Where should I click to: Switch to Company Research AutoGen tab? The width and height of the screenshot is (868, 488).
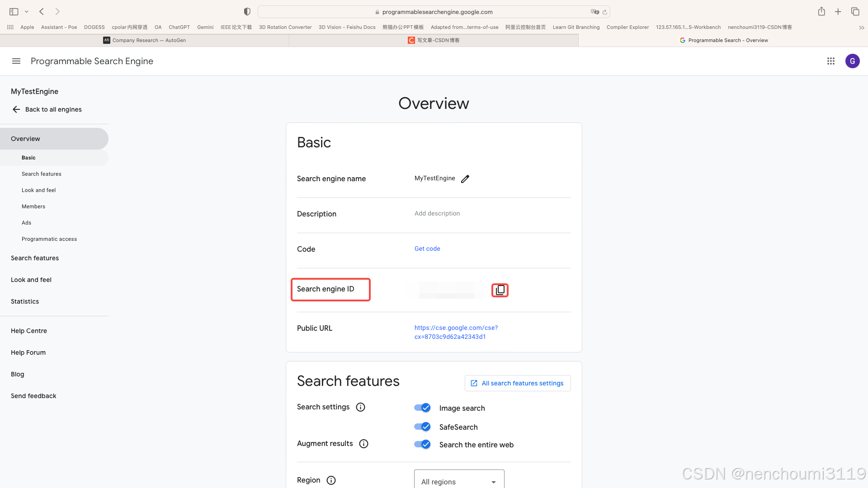click(x=145, y=40)
